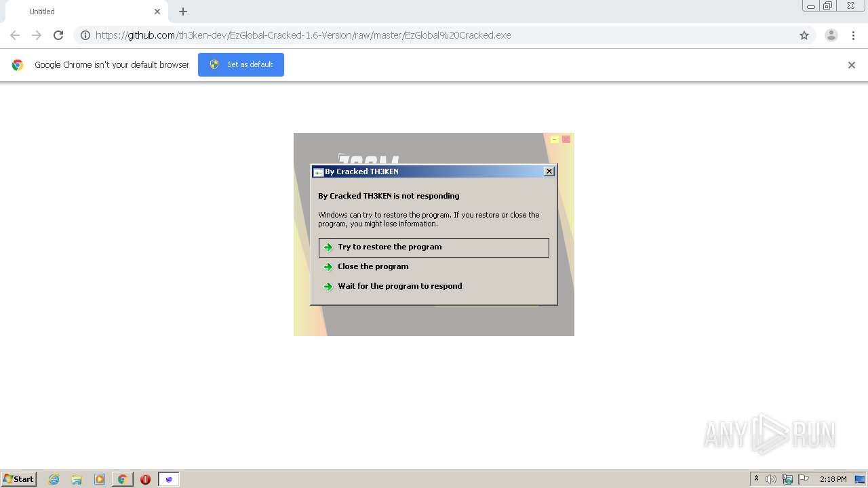Open the Opera icon in taskbar

(145, 479)
